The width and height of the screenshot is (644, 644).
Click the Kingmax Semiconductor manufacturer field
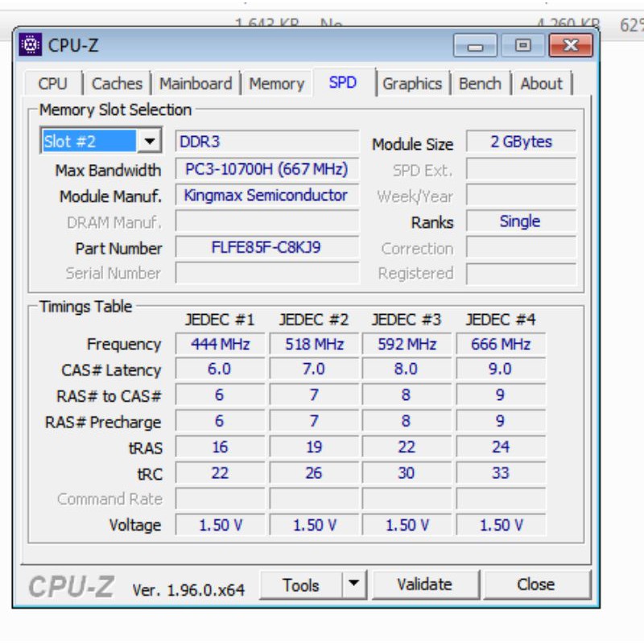click(266, 196)
